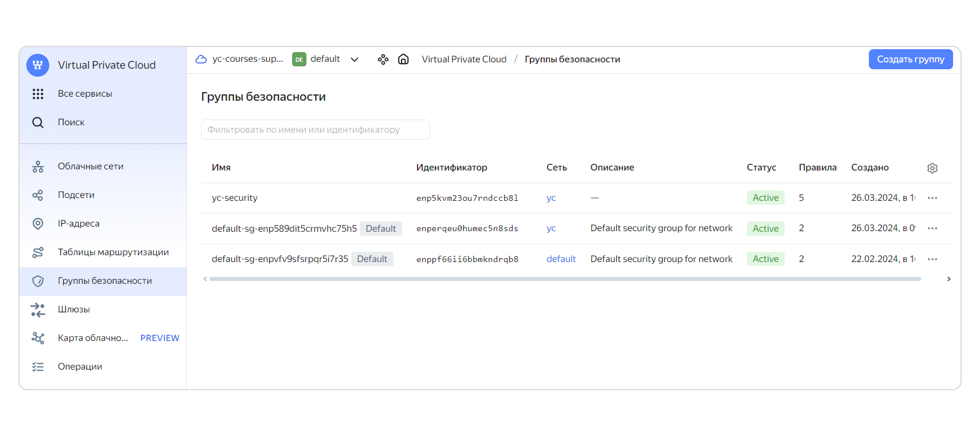Screen dimensions: 980x436
Task: Click the Имя column header
Action: pos(221,168)
